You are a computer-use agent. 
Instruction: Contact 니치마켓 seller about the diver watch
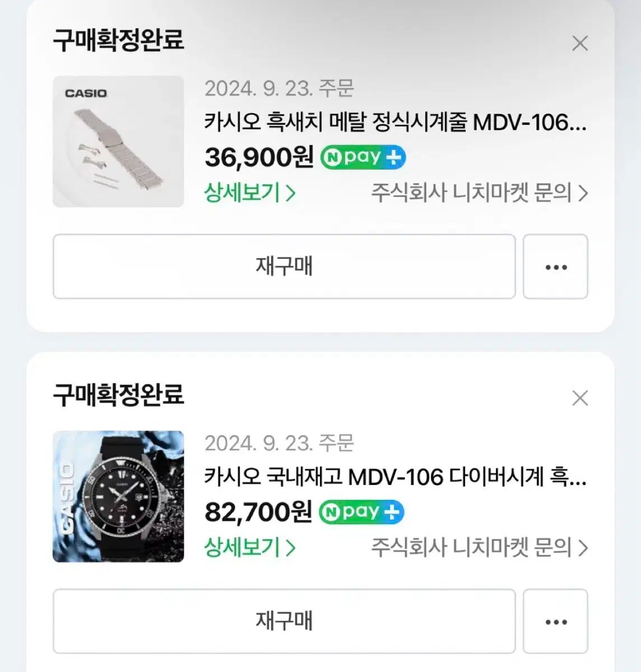click(479, 548)
